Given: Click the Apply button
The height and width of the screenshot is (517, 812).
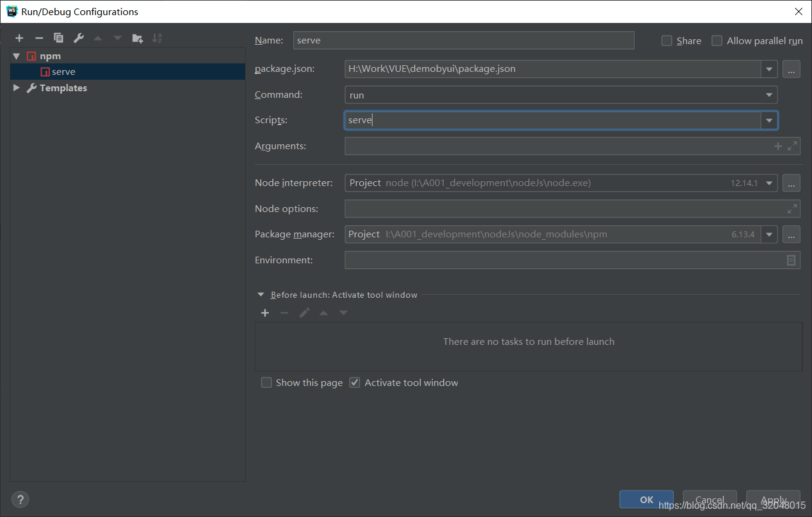Looking at the screenshot, I should [x=773, y=499].
